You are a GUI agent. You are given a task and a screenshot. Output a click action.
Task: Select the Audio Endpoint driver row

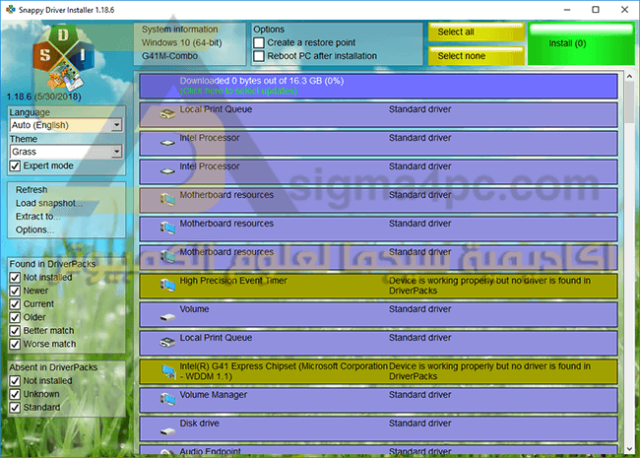click(378, 449)
